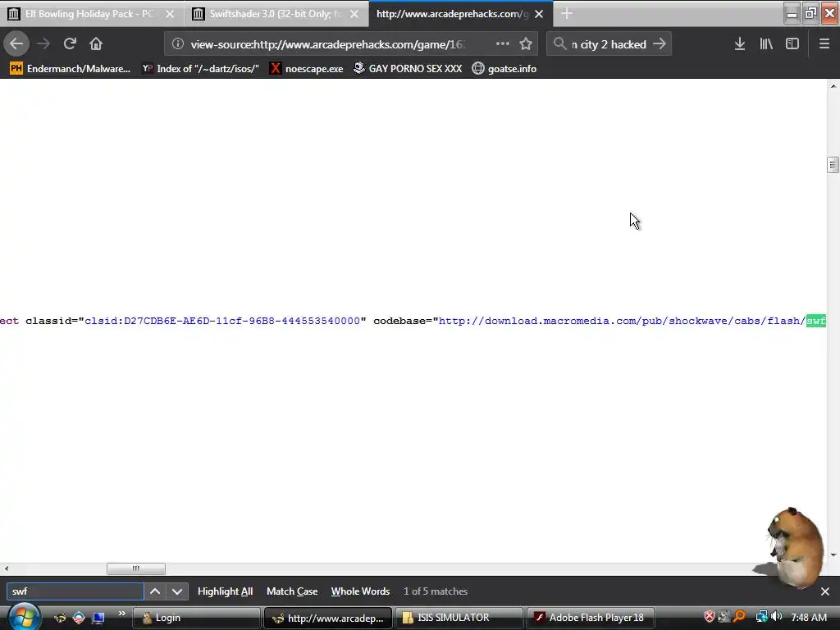Viewport: 840px width, 630px height.
Task: Click the network tray icon
Action: pyautogui.click(x=761, y=617)
